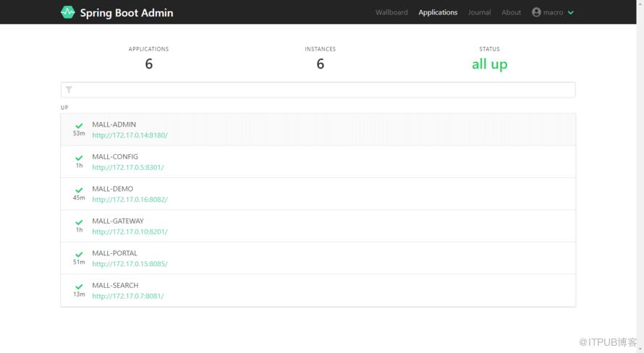Switch to the Applications view
Image resolution: width=644 pixels, height=353 pixels.
pyautogui.click(x=438, y=12)
